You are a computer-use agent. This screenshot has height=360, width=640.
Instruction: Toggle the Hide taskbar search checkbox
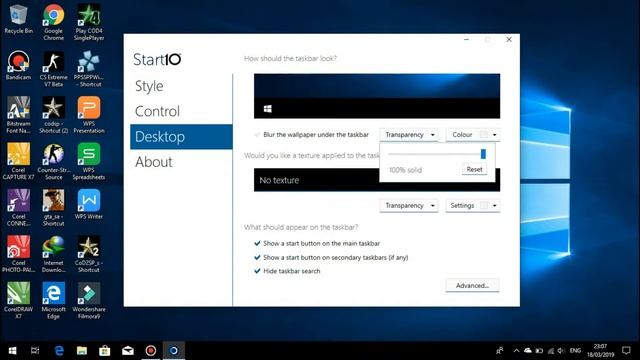click(x=257, y=271)
